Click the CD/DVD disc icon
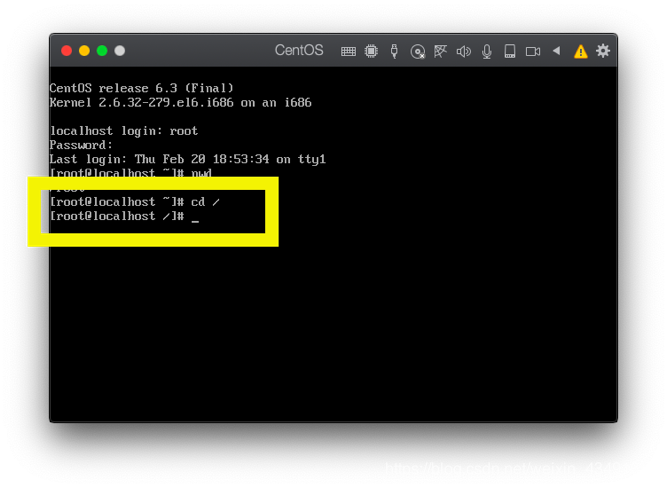The height and width of the screenshot is (488, 667). [417, 51]
